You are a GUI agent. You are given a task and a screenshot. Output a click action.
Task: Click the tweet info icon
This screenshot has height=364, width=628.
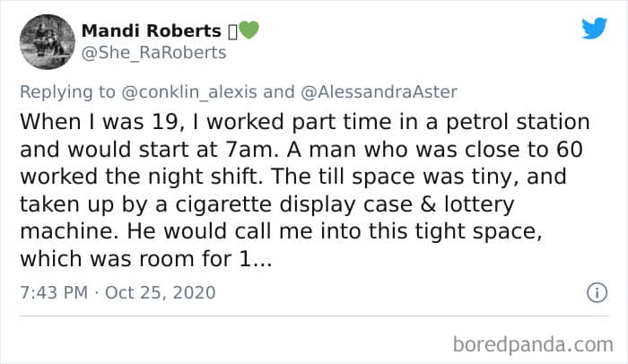tap(592, 293)
